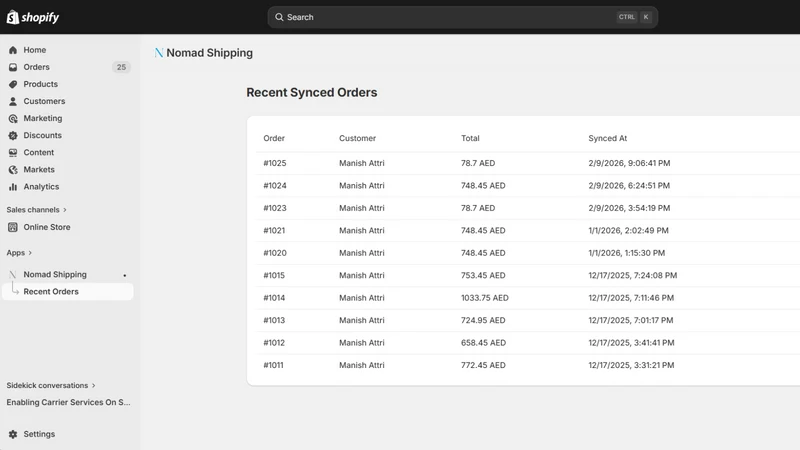Select order #1011
Screen dimensions: 800x450
pos(273,365)
